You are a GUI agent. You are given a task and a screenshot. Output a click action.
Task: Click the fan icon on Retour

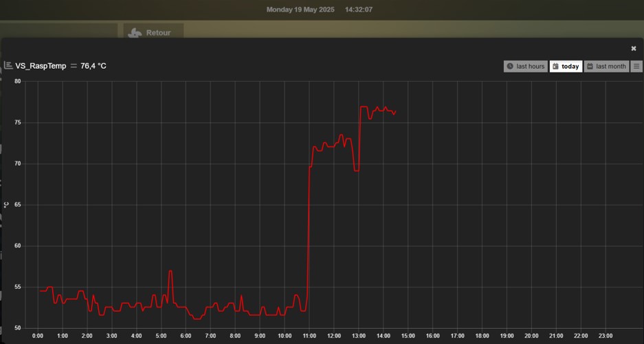click(x=135, y=33)
